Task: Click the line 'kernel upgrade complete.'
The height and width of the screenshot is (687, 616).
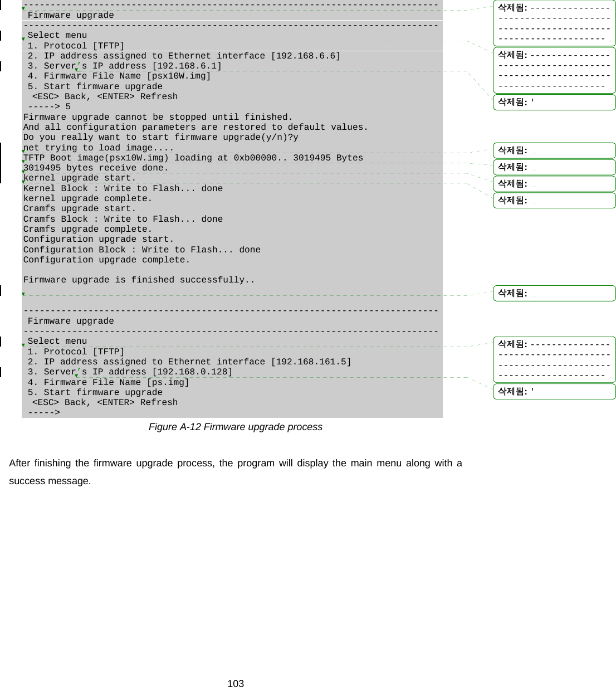Action: tap(87, 198)
